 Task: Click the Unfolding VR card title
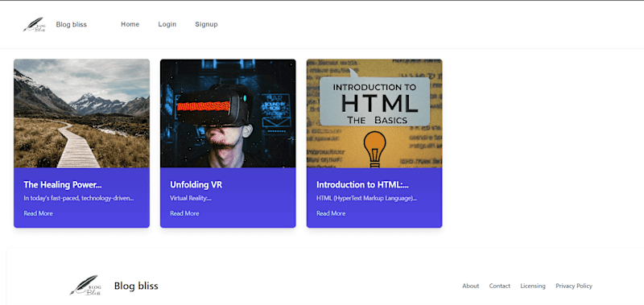click(196, 185)
